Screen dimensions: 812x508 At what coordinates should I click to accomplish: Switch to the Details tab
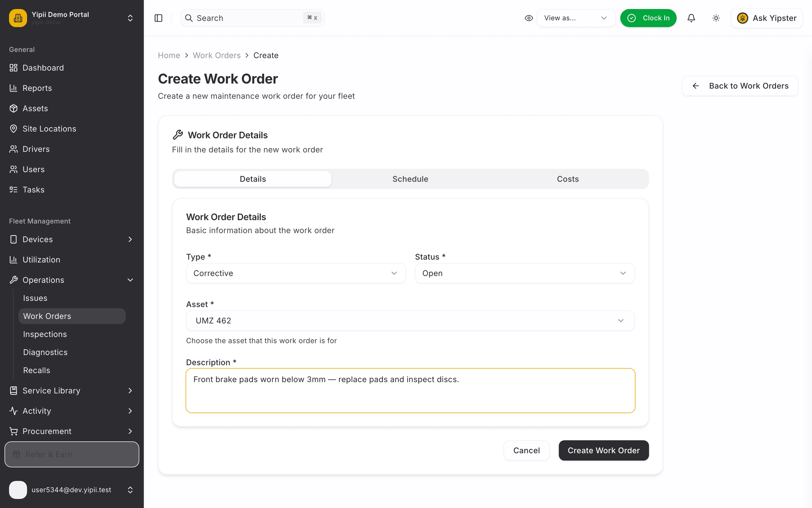[x=253, y=179]
